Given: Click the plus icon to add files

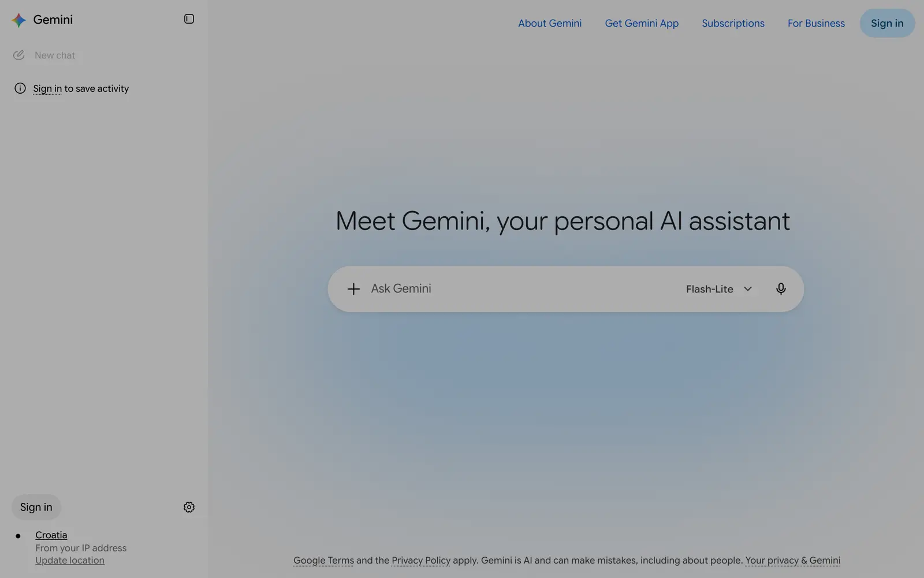Looking at the screenshot, I should point(353,289).
